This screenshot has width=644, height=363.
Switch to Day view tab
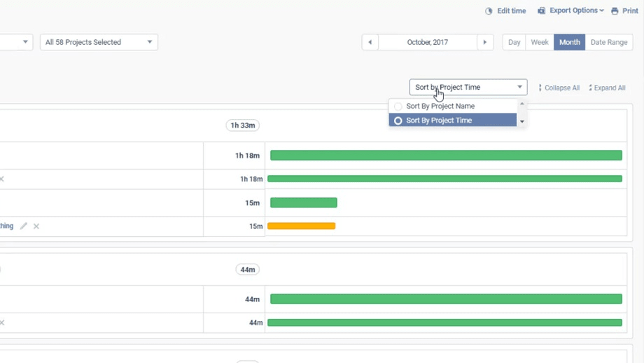514,42
